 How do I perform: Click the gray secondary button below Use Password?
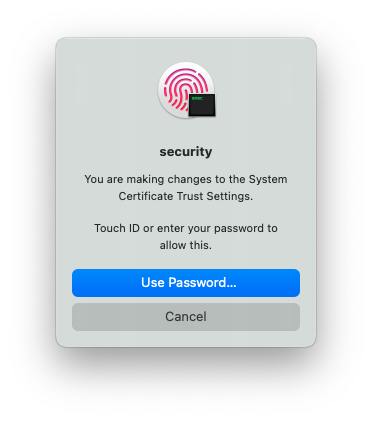tap(186, 317)
